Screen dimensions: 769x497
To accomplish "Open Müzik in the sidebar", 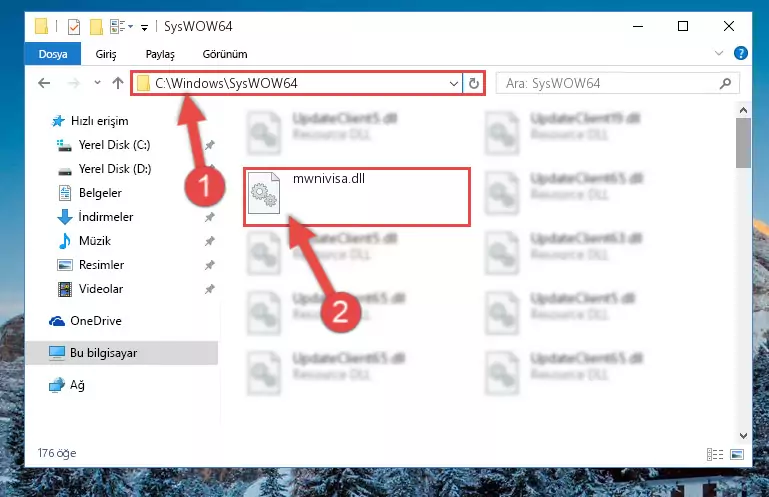I will point(95,241).
